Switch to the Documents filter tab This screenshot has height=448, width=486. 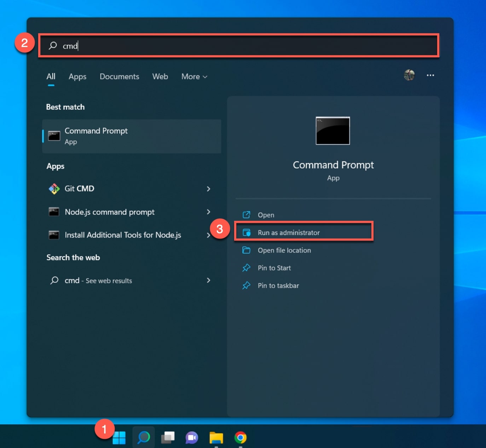[x=119, y=76]
